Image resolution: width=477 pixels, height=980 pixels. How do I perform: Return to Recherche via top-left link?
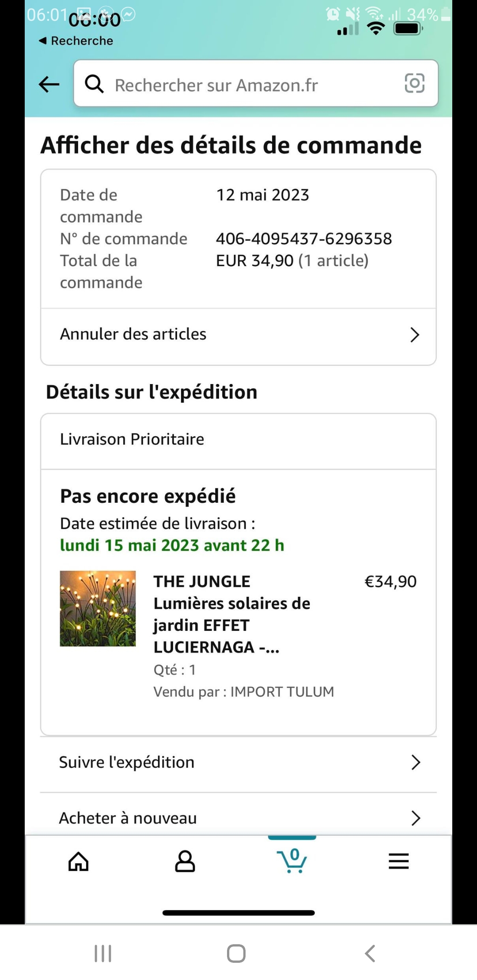[76, 41]
